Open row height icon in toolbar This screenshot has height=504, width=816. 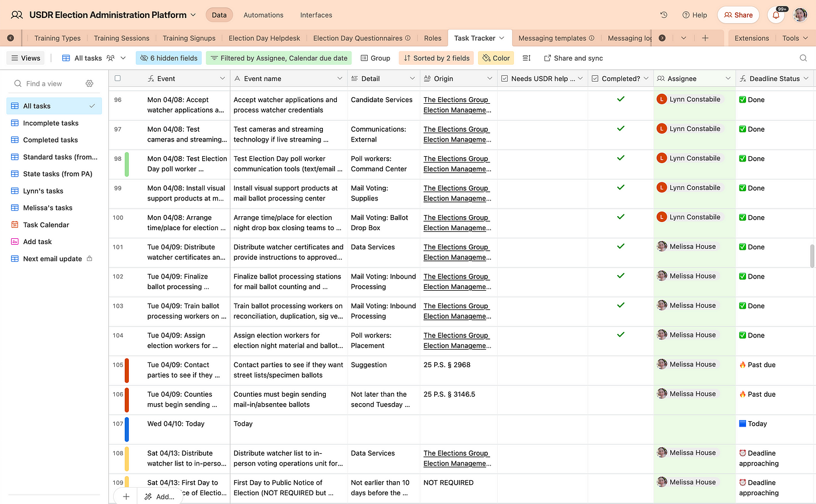coord(526,58)
